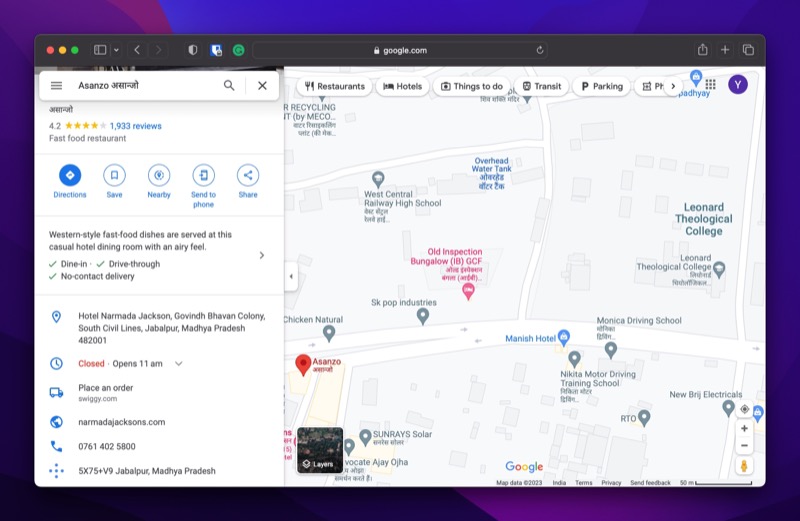800x521 pixels.
Task: Click the Asanzo red map pin
Action: tap(303, 365)
